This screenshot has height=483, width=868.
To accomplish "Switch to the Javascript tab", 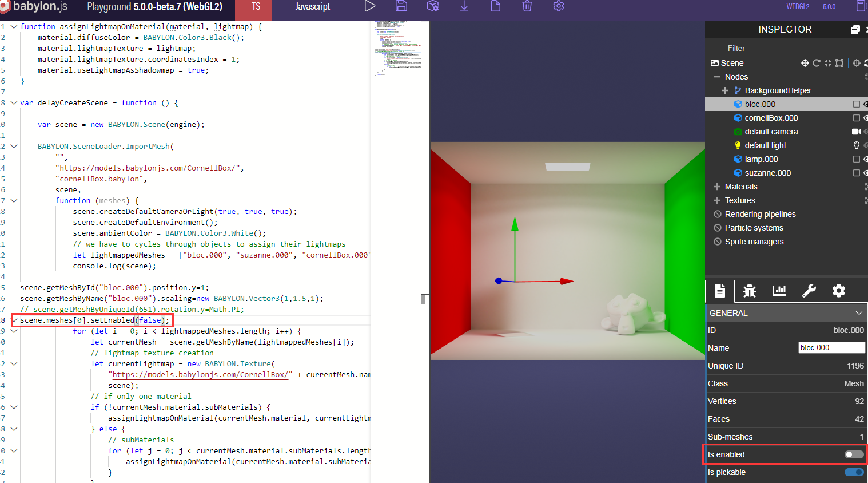I will pos(312,7).
